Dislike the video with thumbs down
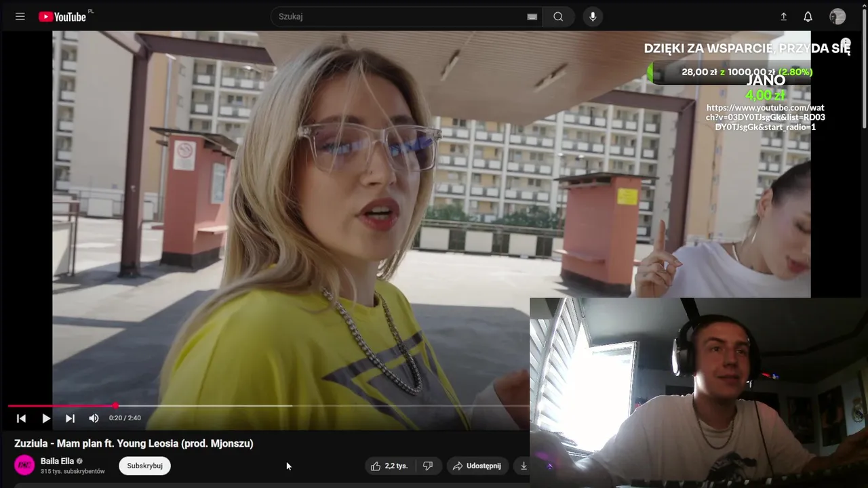 point(428,466)
